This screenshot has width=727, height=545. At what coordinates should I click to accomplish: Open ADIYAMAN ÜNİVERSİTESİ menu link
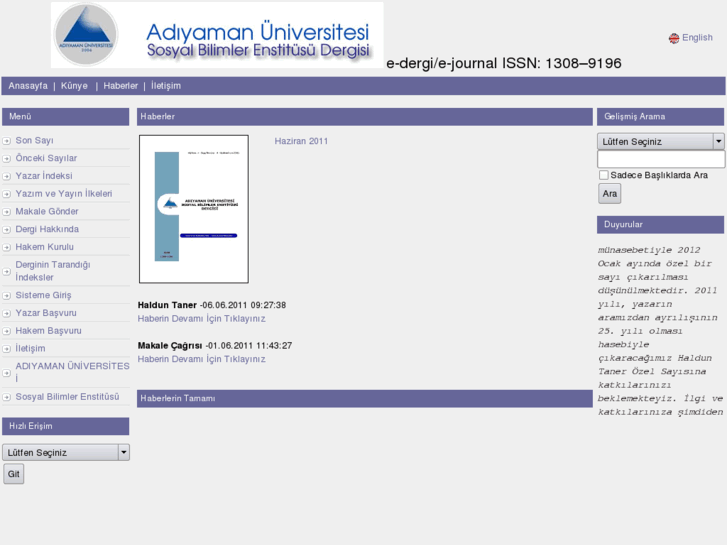click(72, 372)
